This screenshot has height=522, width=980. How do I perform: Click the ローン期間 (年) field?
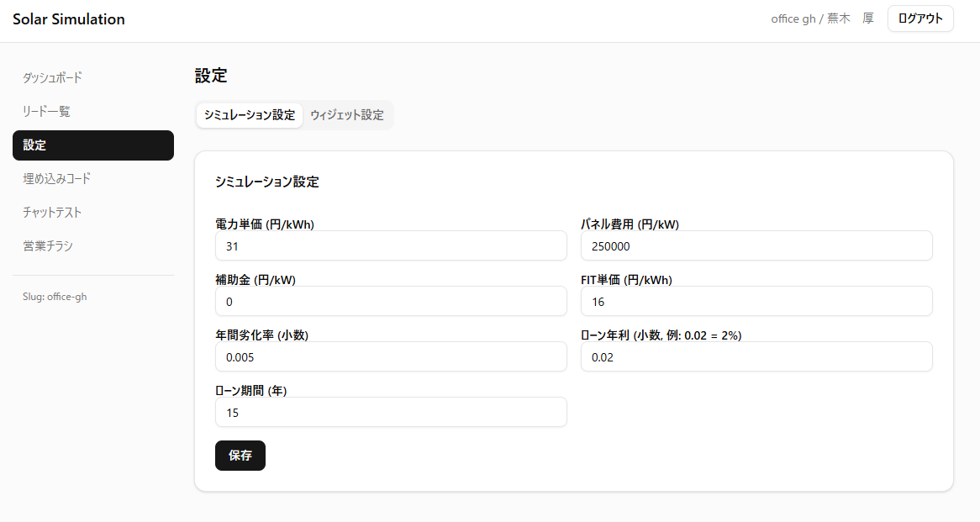(x=391, y=413)
